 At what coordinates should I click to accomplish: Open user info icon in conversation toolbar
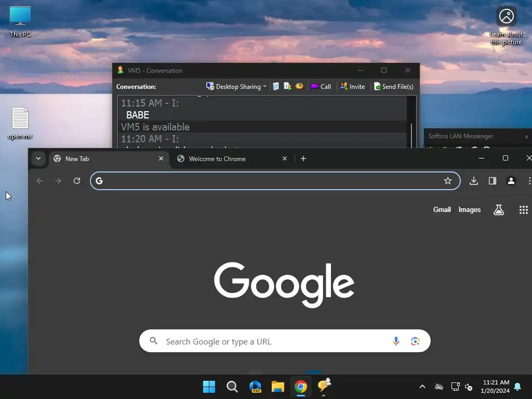click(x=287, y=87)
